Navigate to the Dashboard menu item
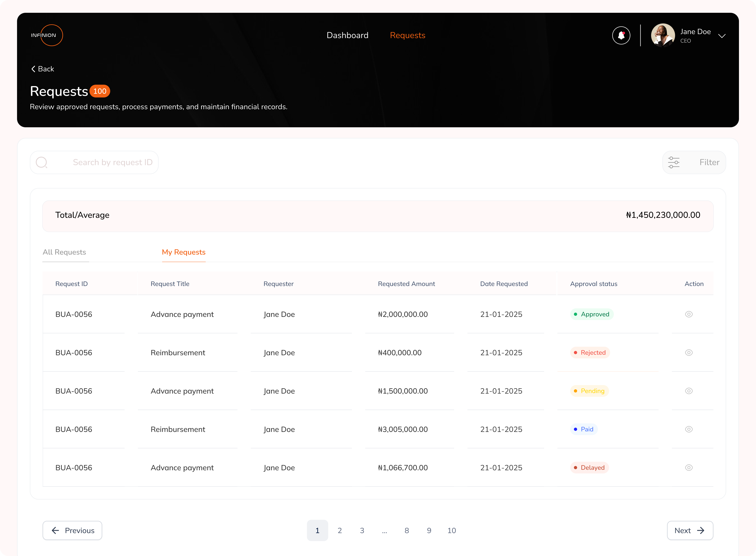The image size is (756, 556). (x=347, y=35)
